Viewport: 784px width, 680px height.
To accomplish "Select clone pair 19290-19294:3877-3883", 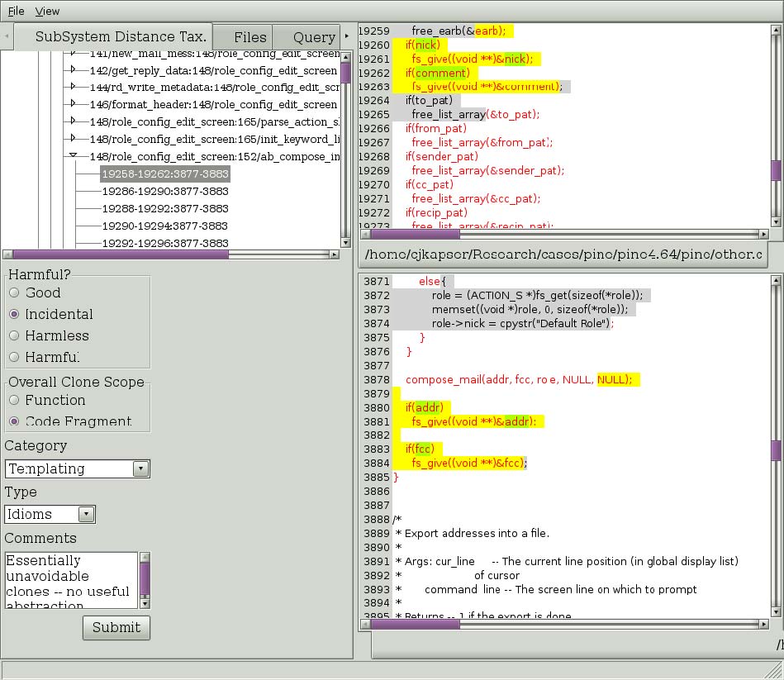I will click(x=165, y=226).
